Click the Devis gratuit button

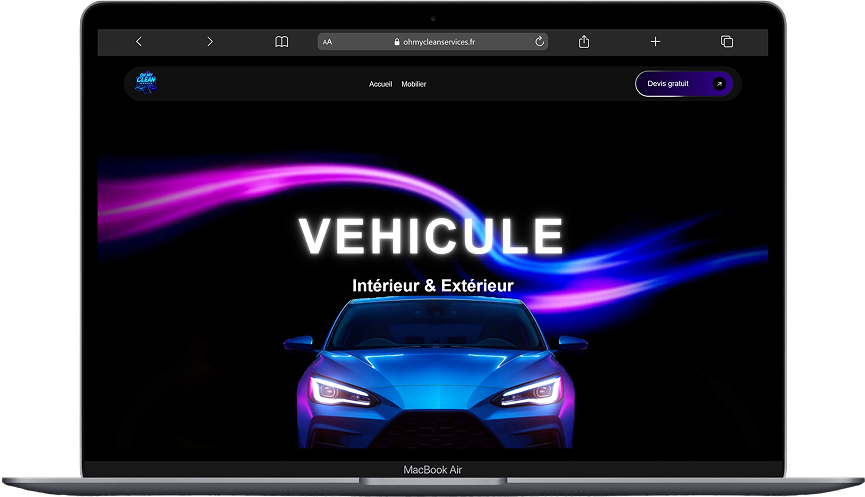tap(684, 84)
